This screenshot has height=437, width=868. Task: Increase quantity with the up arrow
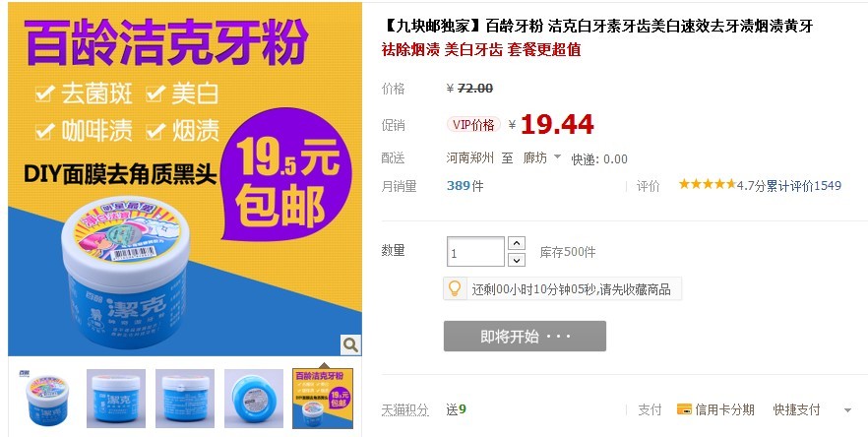point(516,243)
